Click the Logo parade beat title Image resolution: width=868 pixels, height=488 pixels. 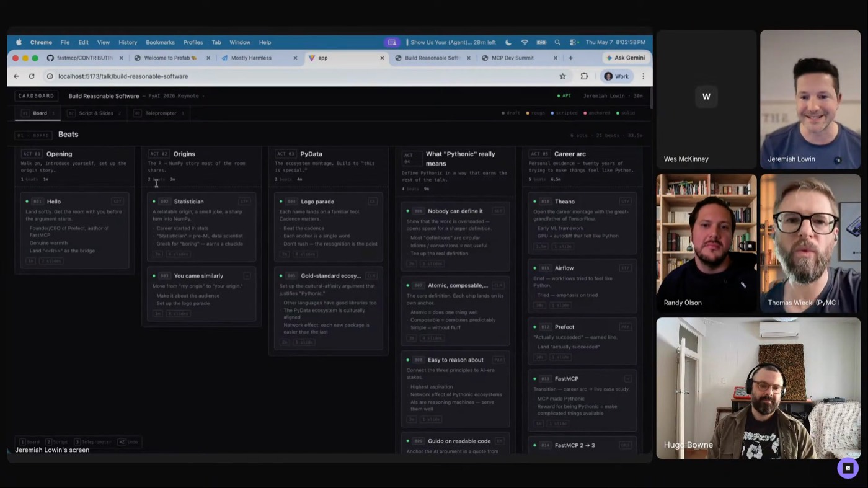317,202
